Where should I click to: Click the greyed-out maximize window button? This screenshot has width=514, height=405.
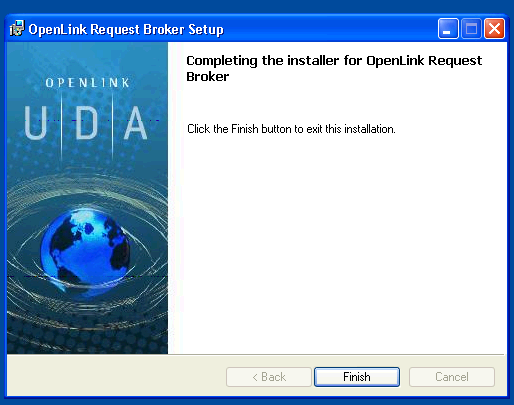coord(471,29)
